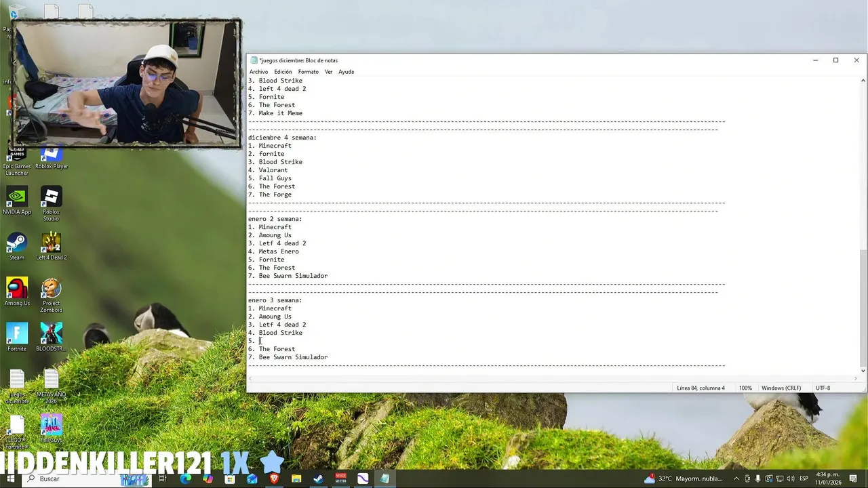The width and height of the screenshot is (868, 488).
Task: Click the Notepad vertical scrollbar thumb
Action: [863, 308]
